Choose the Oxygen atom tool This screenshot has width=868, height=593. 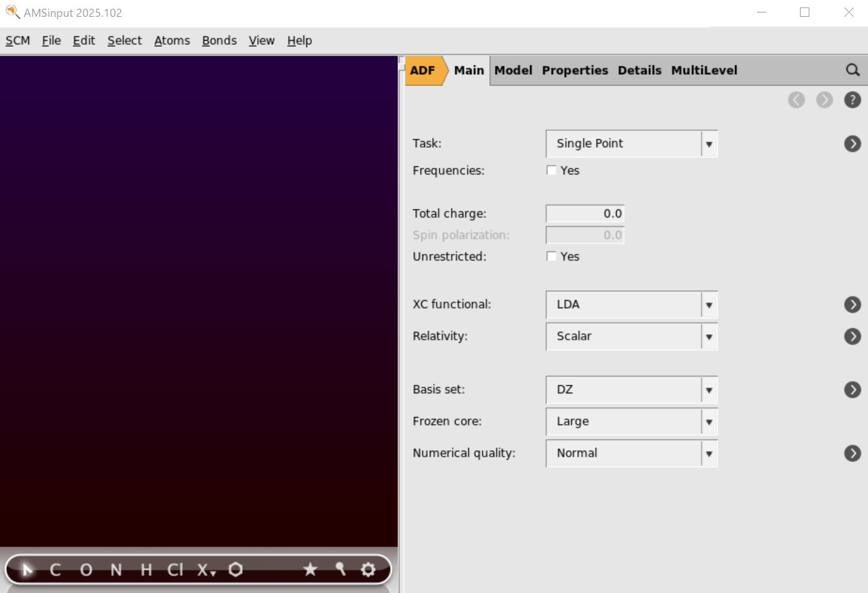pyautogui.click(x=86, y=570)
